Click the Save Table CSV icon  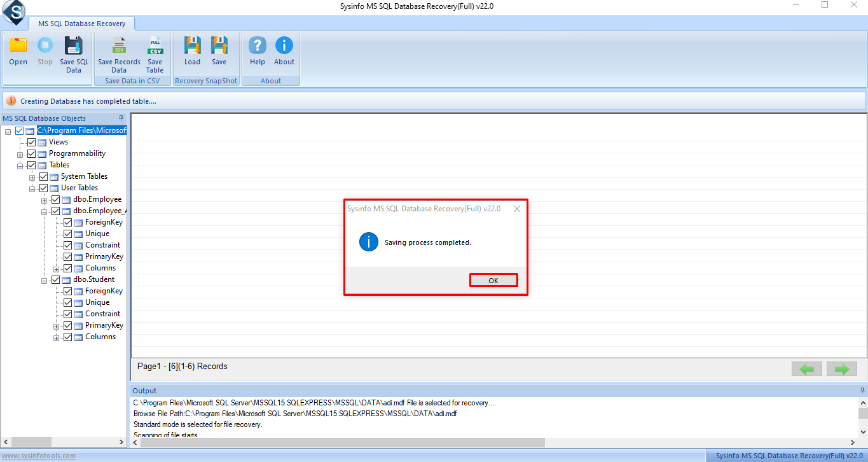[155, 46]
